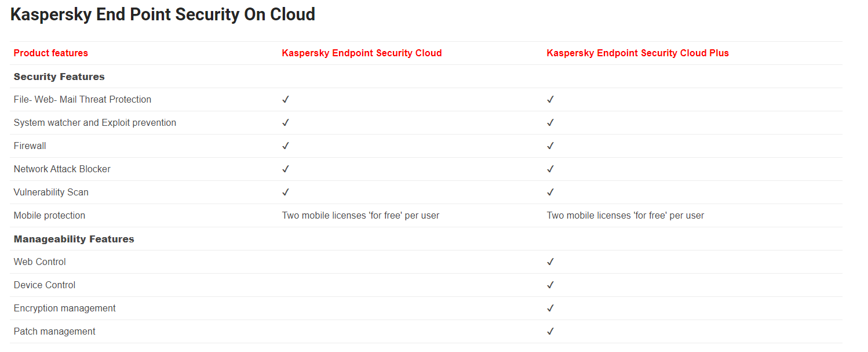The height and width of the screenshot is (352, 868).
Task: Select the Patch management feature label
Action: tap(54, 331)
